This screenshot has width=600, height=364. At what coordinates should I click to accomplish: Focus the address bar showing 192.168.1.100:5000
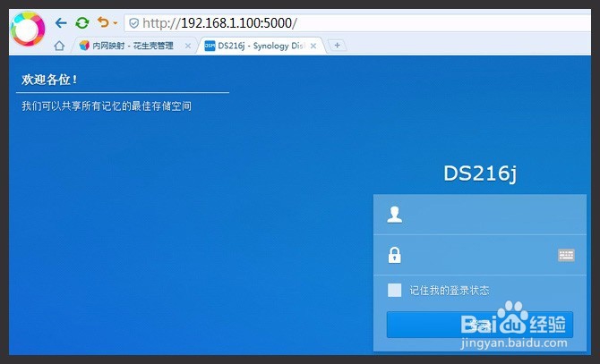tap(357, 23)
